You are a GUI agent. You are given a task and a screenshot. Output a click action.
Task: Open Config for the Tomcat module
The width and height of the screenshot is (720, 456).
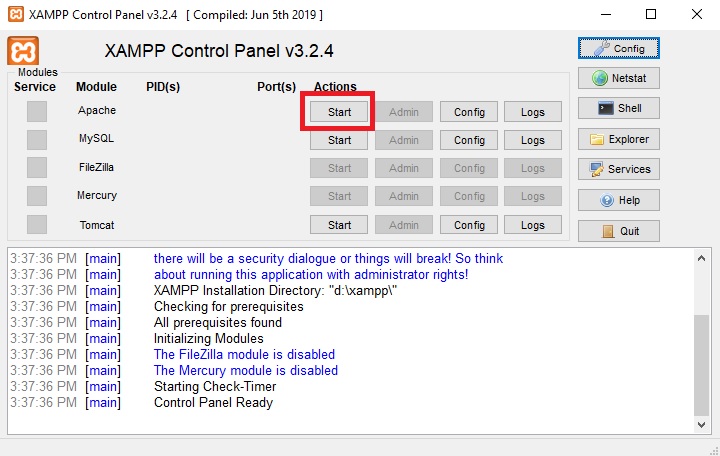point(469,225)
